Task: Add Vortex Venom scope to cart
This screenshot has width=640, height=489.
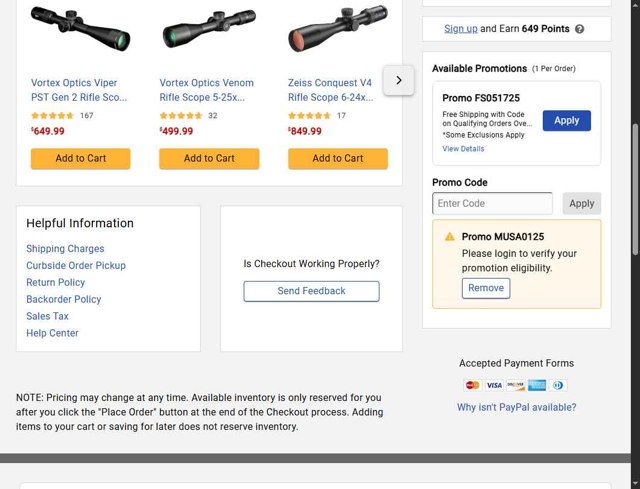Action: pyautogui.click(x=209, y=158)
